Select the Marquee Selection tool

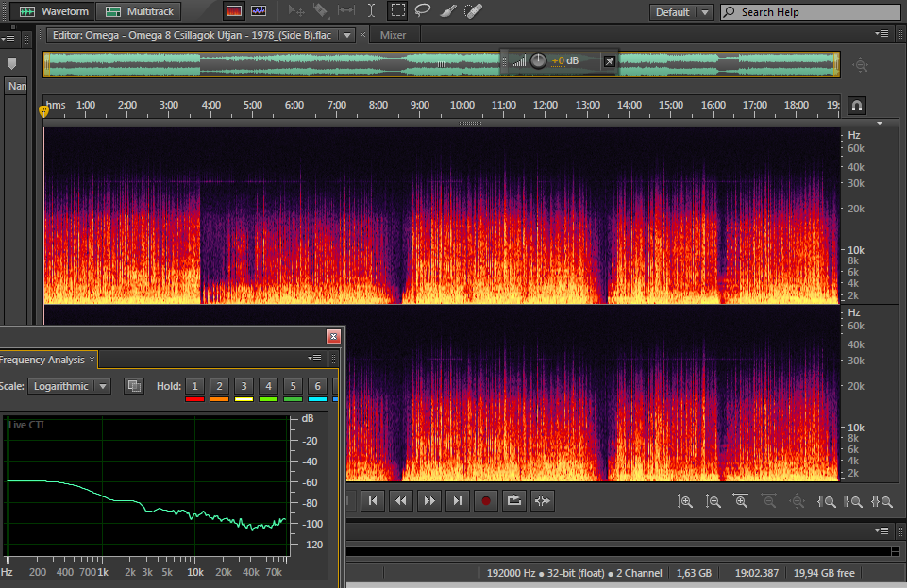tap(397, 10)
